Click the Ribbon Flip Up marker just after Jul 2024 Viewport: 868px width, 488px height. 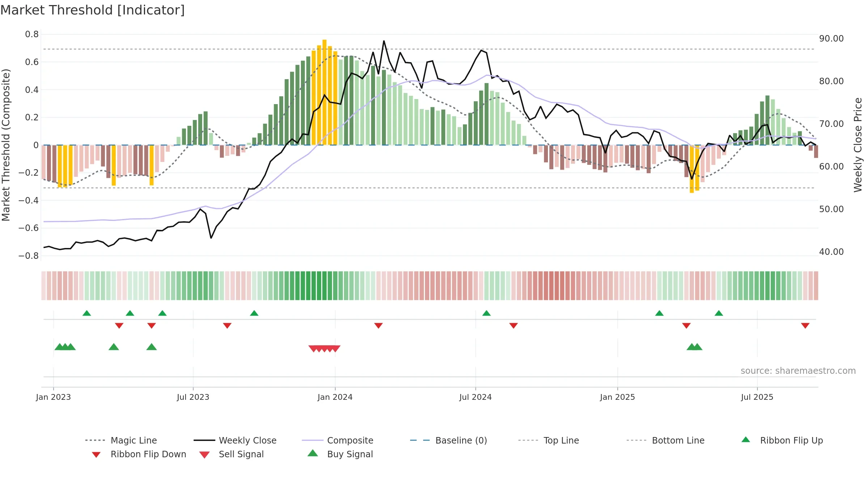[486, 313]
